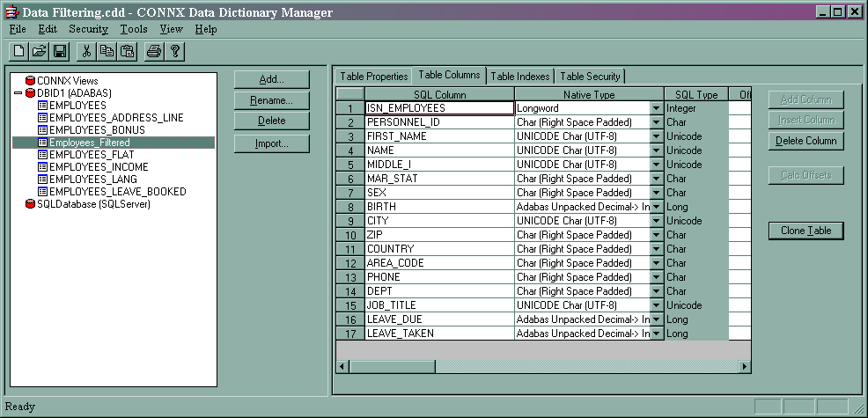Image resolution: width=868 pixels, height=418 pixels.
Task: Open Native Type dropdown for FIRST_NAME row
Action: 657,136
